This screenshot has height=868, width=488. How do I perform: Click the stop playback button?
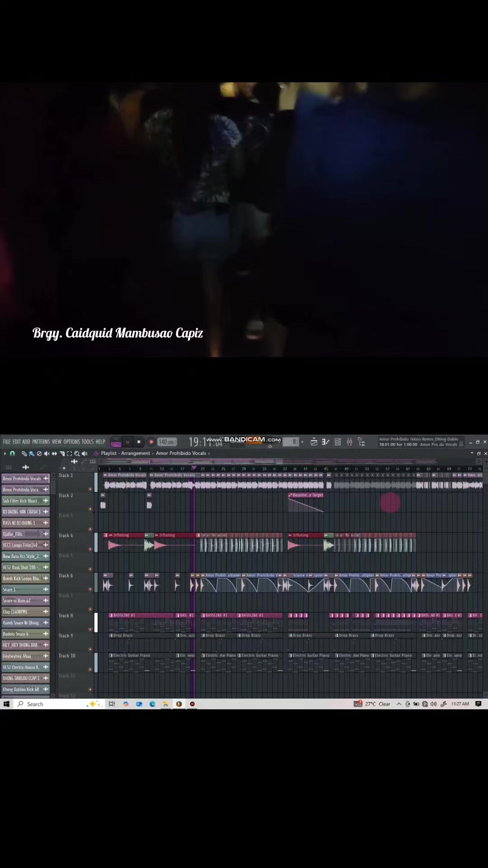coord(139,442)
